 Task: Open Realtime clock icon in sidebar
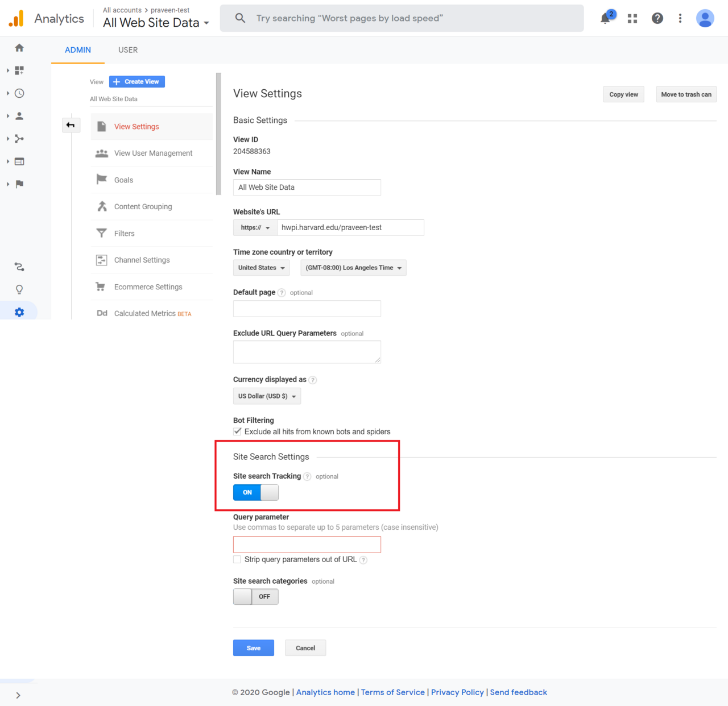coord(19,93)
